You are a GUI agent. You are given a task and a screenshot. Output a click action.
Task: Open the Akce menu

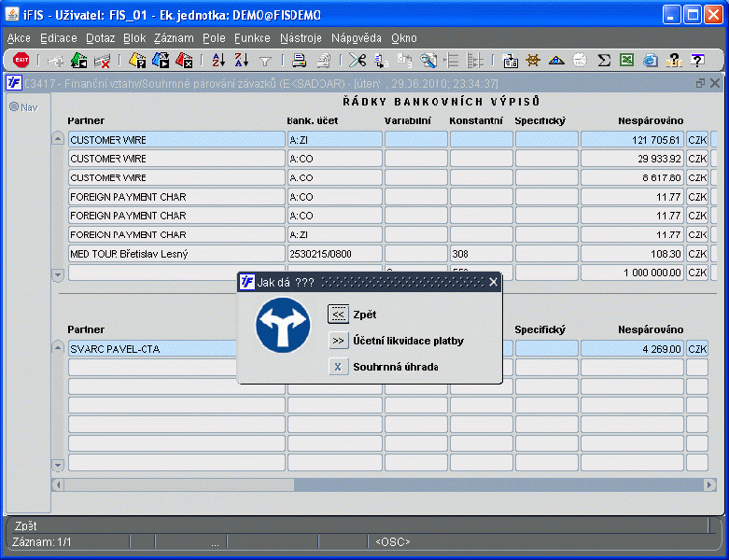coord(19,38)
